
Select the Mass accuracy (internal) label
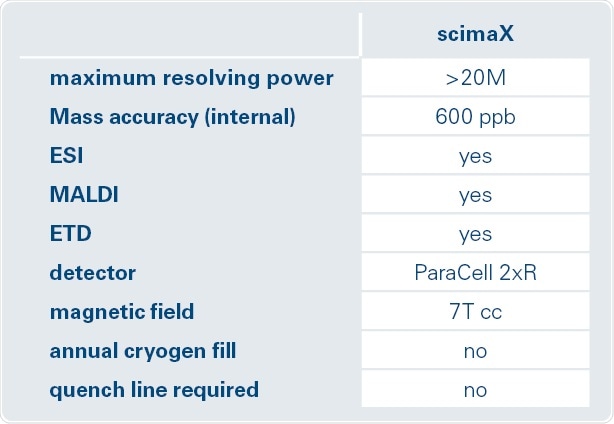pos(172,117)
